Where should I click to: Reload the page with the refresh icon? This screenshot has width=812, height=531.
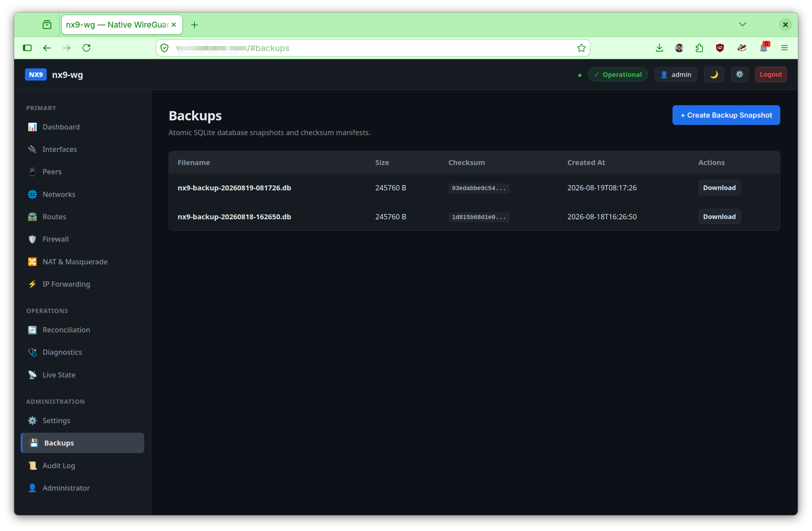(87, 48)
